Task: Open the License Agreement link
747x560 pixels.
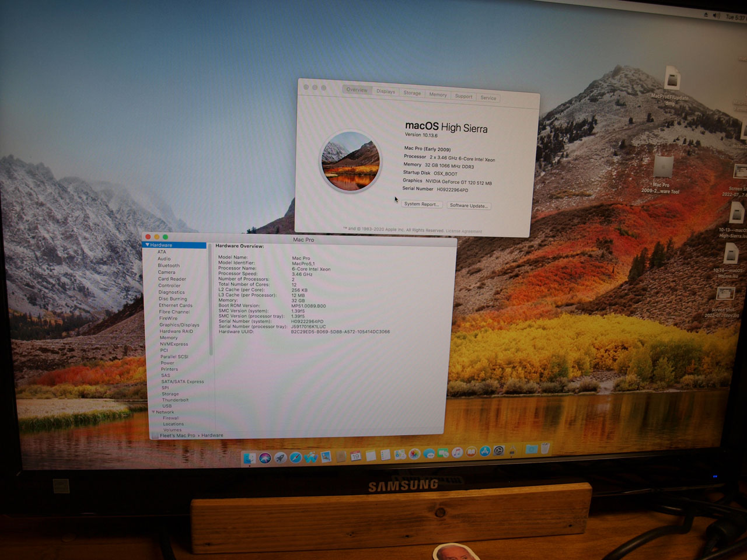Action: coord(464,231)
